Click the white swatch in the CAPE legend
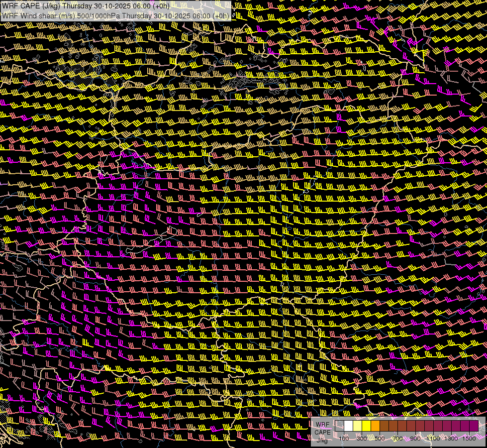Image resolution: width=487 pixels, height=448 pixels. tap(349, 426)
